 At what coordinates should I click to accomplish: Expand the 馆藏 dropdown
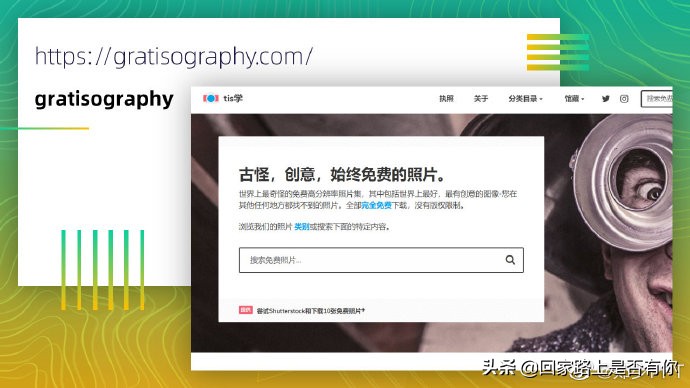point(574,99)
